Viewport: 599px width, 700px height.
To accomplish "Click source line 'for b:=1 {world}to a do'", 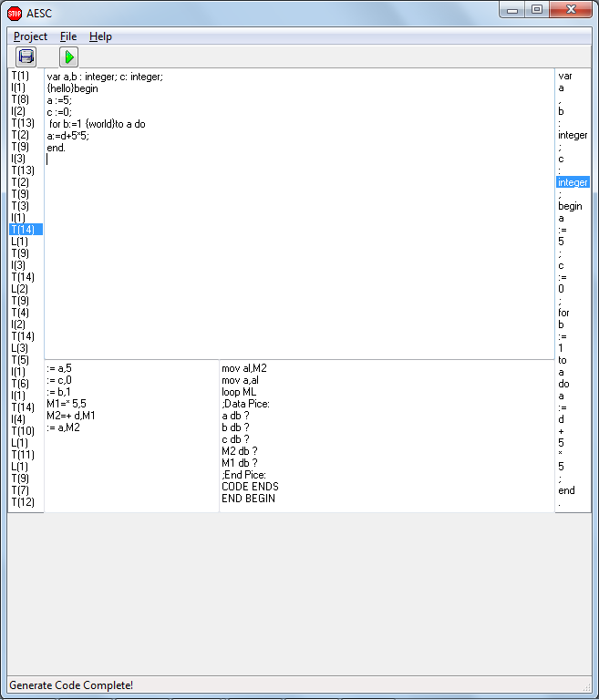I will coord(98,124).
